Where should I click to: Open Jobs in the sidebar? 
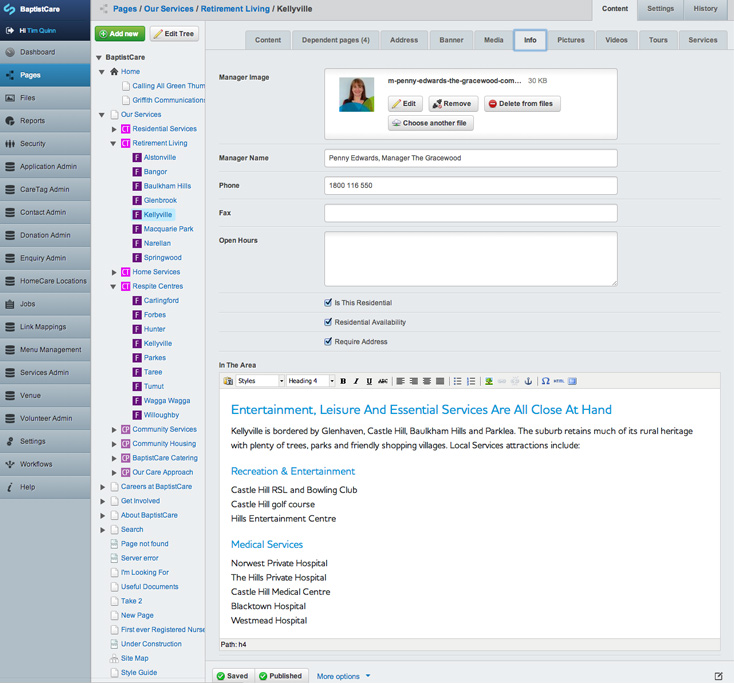(45, 304)
